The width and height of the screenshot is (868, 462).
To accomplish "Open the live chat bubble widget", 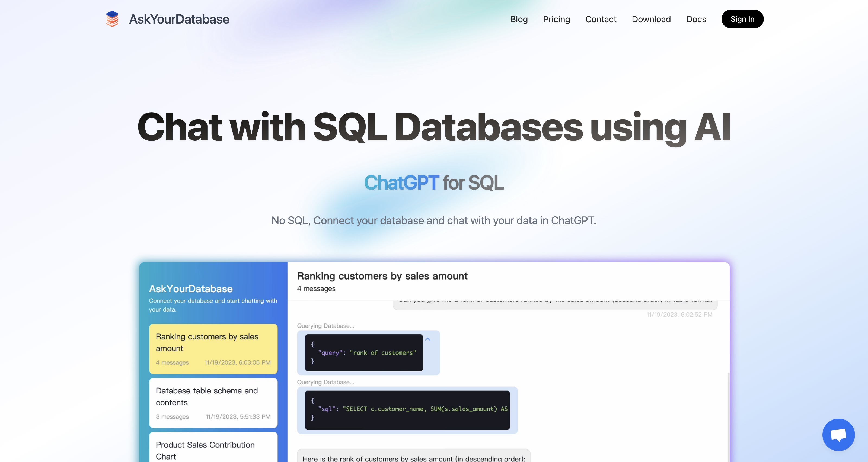I will tap(838, 435).
